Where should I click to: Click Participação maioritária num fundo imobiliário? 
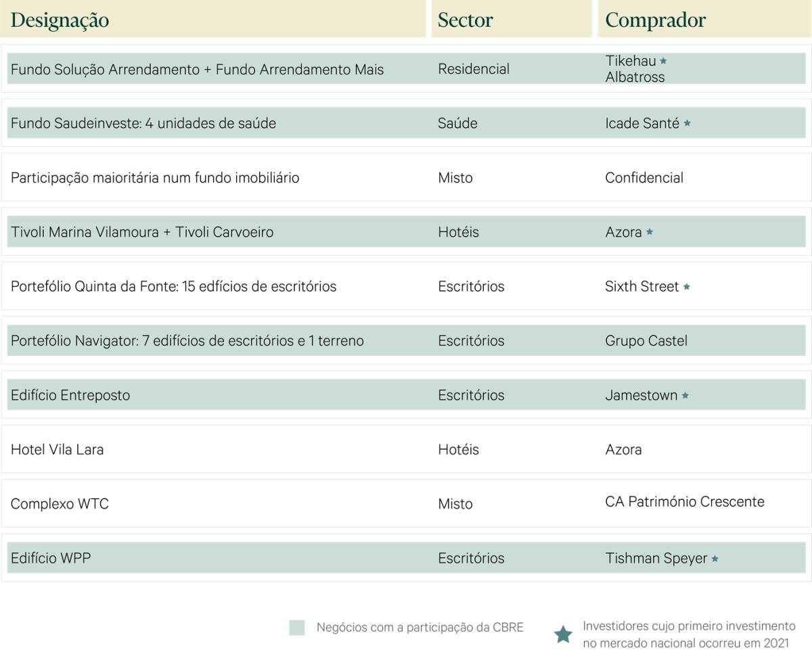155,178
